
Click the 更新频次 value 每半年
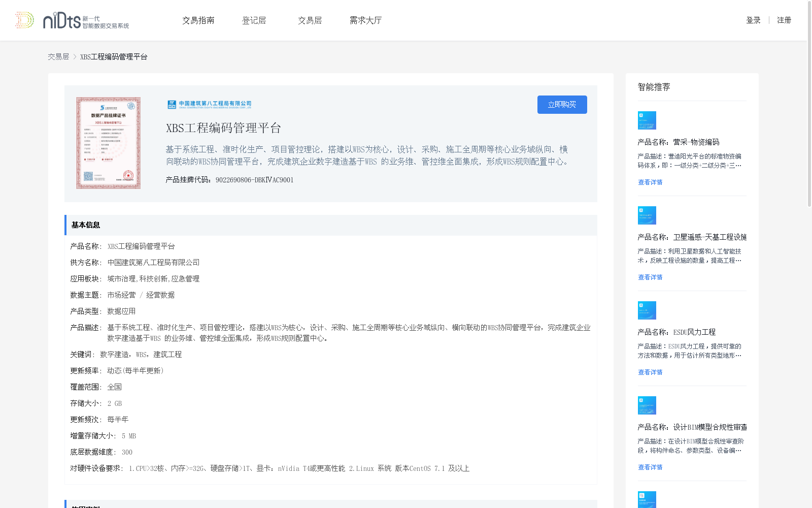(118, 420)
